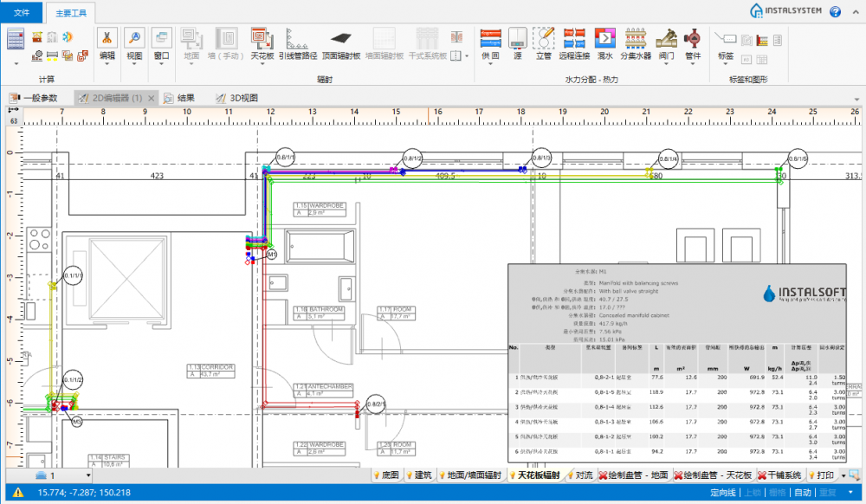866x504 pixels.
Task: Select the 顶面辐射板 ceiling panel tool
Action: point(341,39)
